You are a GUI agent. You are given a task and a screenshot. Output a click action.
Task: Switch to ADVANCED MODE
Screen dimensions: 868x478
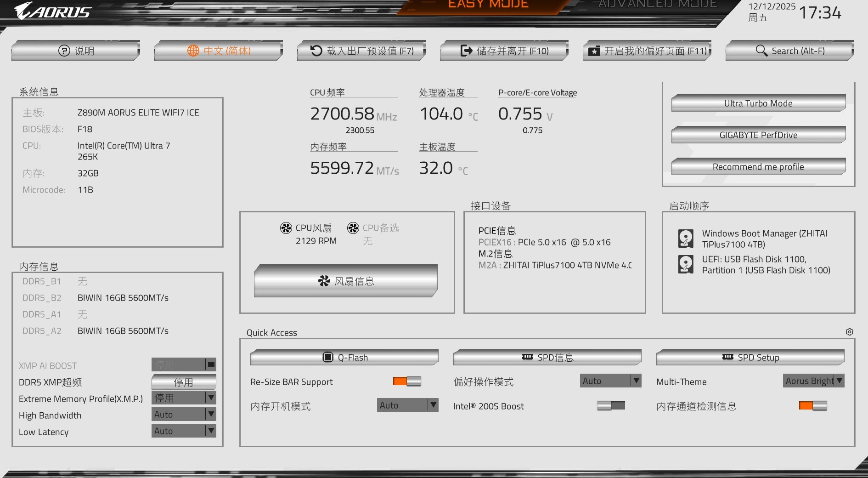(x=657, y=5)
